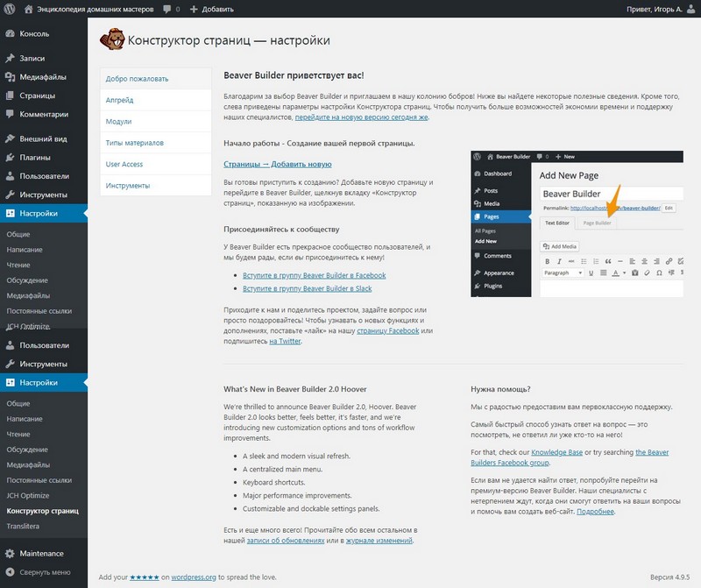Read the записи об обновлениях link
This screenshot has height=588, width=701.
pyautogui.click(x=286, y=541)
